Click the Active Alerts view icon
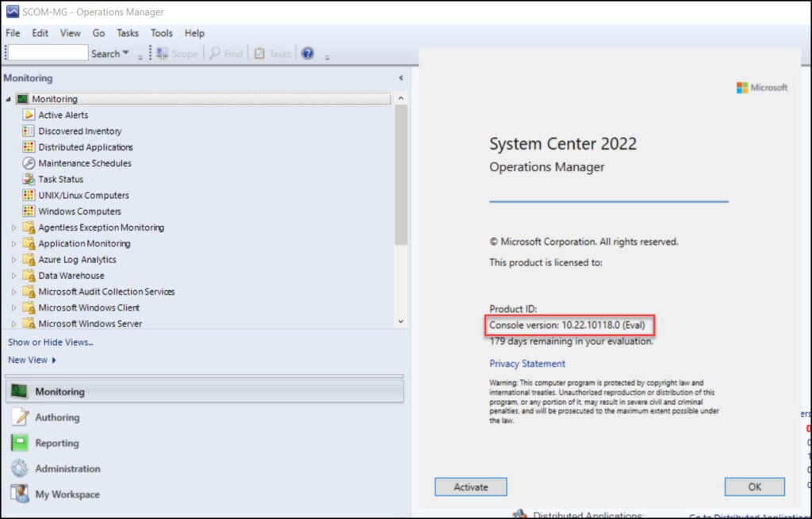The image size is (812, 519). [29, 115]
